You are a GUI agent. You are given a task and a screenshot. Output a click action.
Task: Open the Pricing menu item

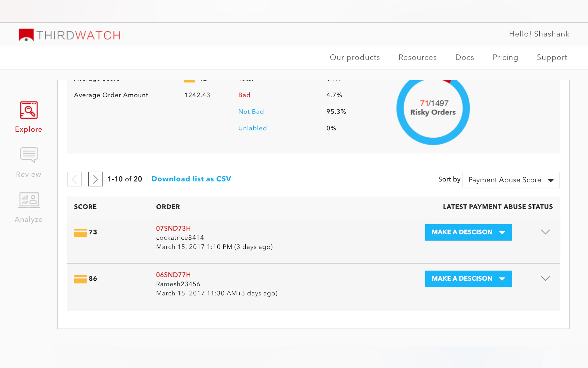click(505, 57)
